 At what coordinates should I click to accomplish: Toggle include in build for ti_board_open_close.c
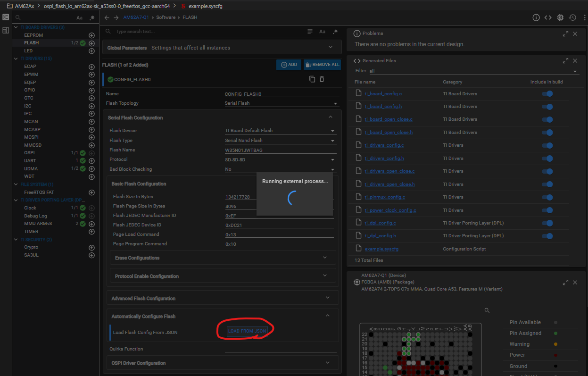[547, 119]
